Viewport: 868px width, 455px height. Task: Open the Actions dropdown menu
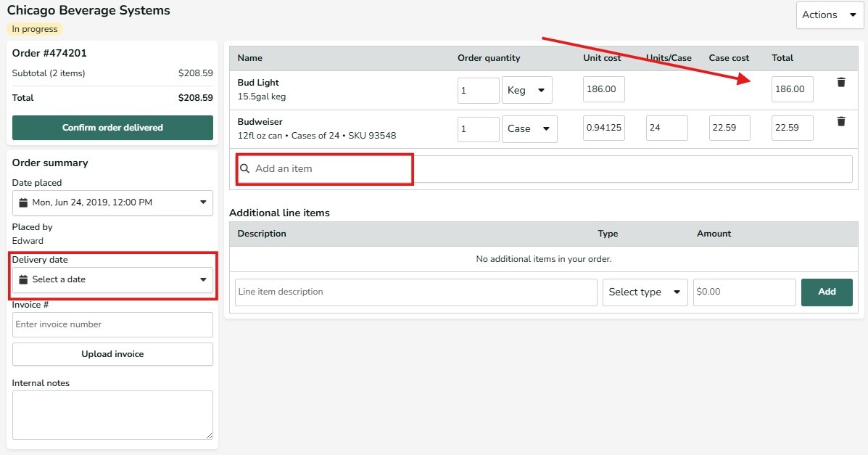point(829,15)
